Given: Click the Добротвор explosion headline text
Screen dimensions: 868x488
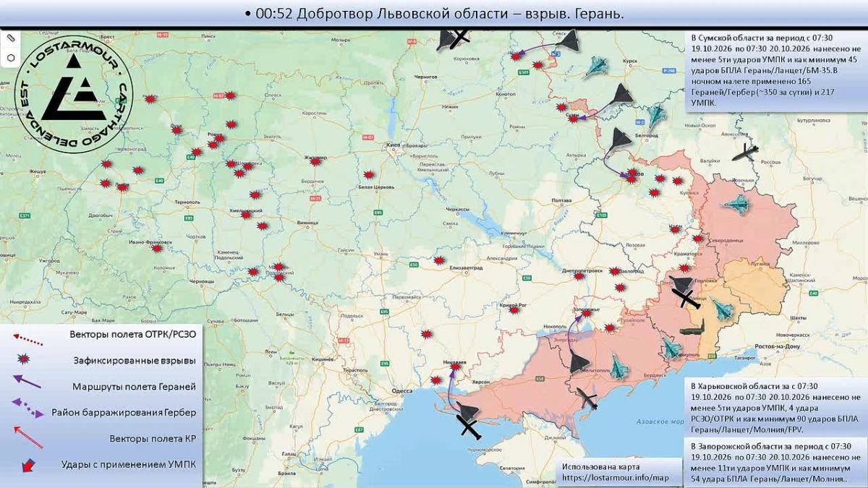Looking at the screenshot, I should pyautogui.click(x=433, y=14).
